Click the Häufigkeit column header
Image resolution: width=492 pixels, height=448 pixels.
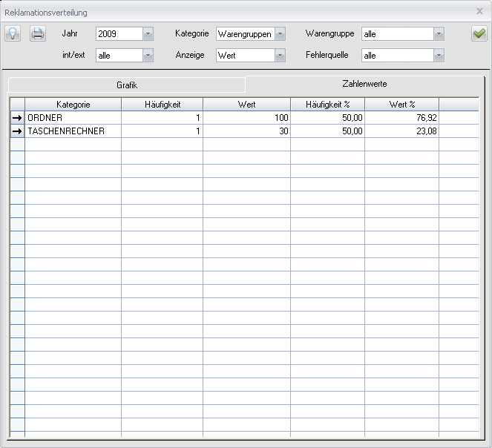coord(162,105)
